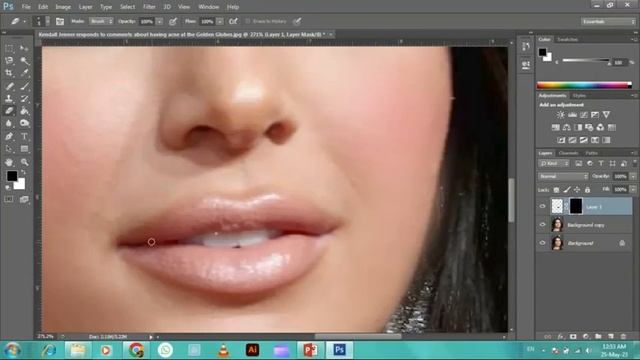640x360 pixels.
Task: Add Levels adjustment
Action: (x=572, y=115)
